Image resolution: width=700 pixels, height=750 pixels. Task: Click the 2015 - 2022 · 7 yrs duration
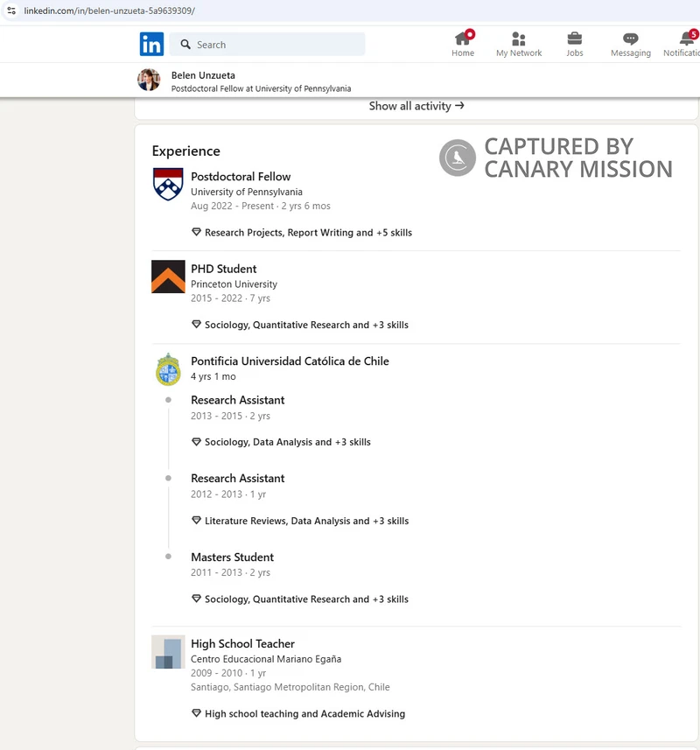click(230, 298)
